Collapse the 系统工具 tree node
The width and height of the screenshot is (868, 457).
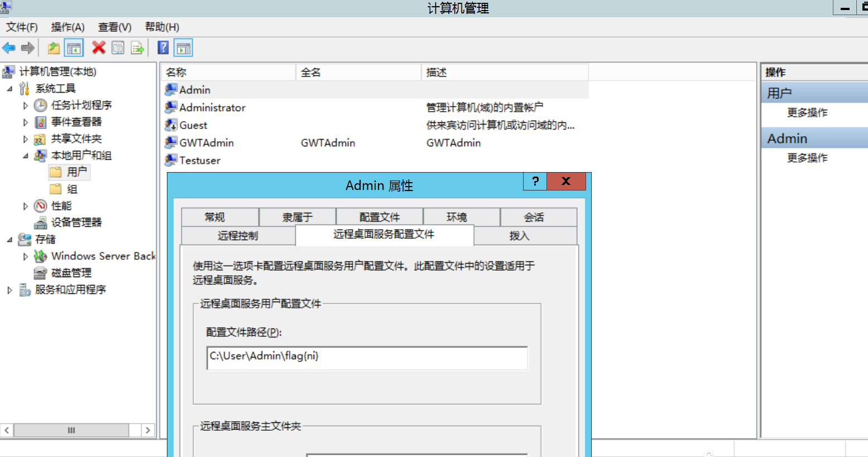coord(9,89)
